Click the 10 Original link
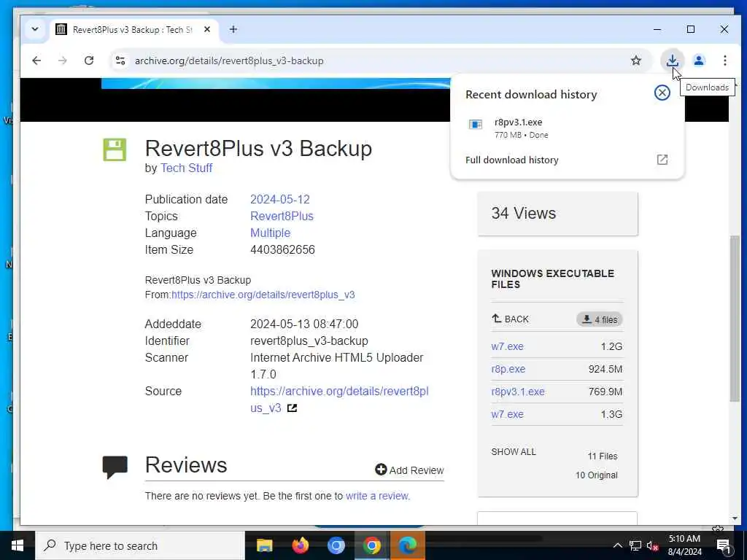Screen dimensions: 747x560 [596, 475]
